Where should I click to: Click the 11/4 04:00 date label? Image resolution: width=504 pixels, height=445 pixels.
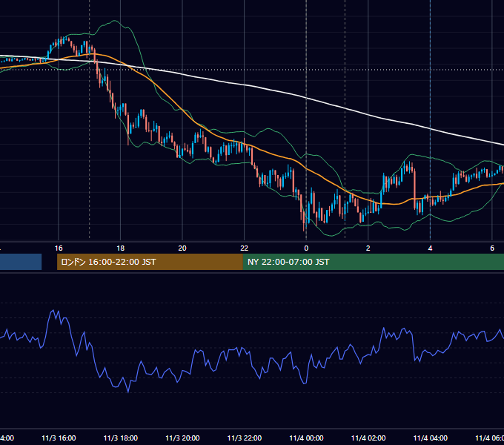click(431, 438)
